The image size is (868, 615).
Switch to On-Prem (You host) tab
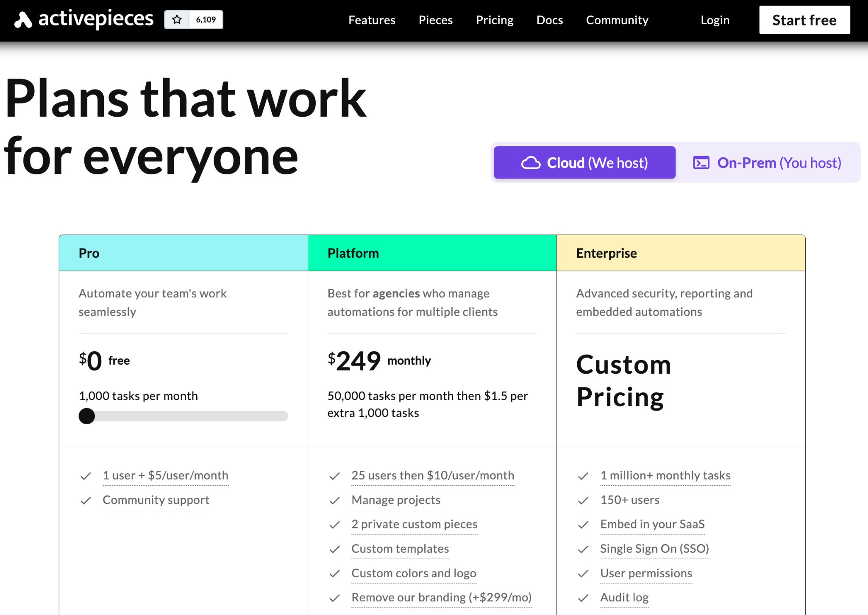767,162
